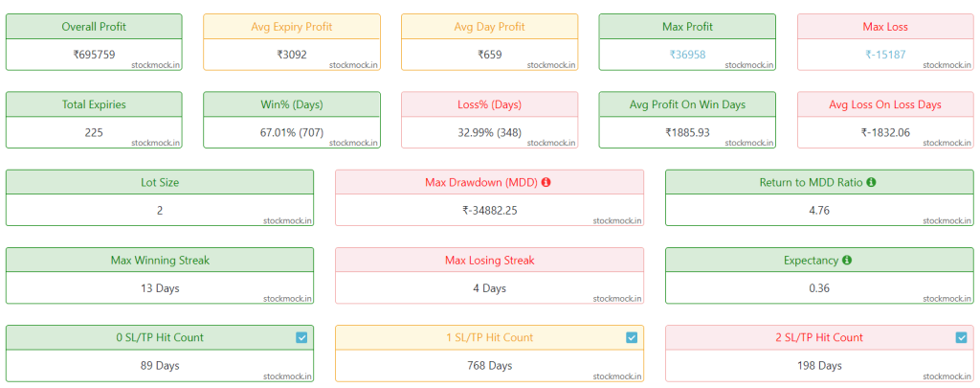
Task: Click the Max Profit value ₹36958 link
Action: point(687,55)
